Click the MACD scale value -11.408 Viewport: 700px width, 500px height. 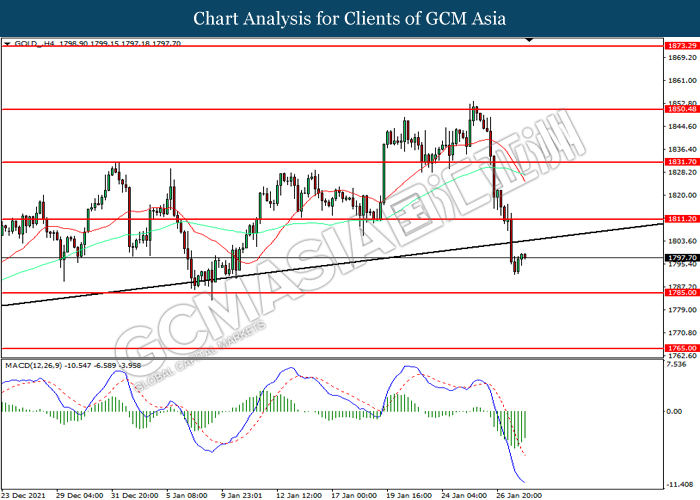click(x=680, y=484)
